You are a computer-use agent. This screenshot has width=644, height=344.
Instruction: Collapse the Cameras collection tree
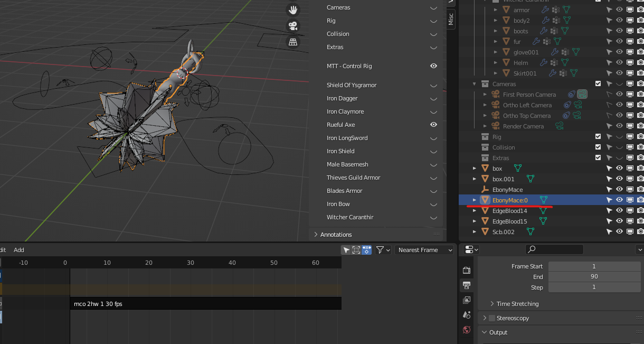475,84
